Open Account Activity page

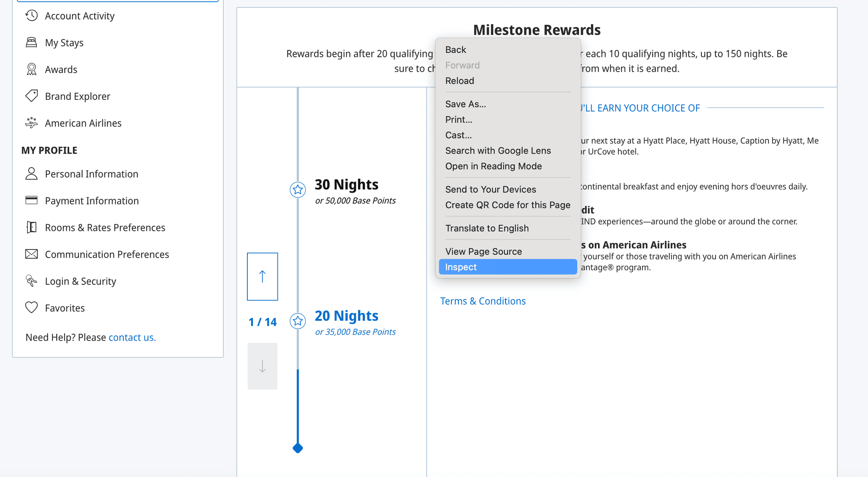pos(80,16)
